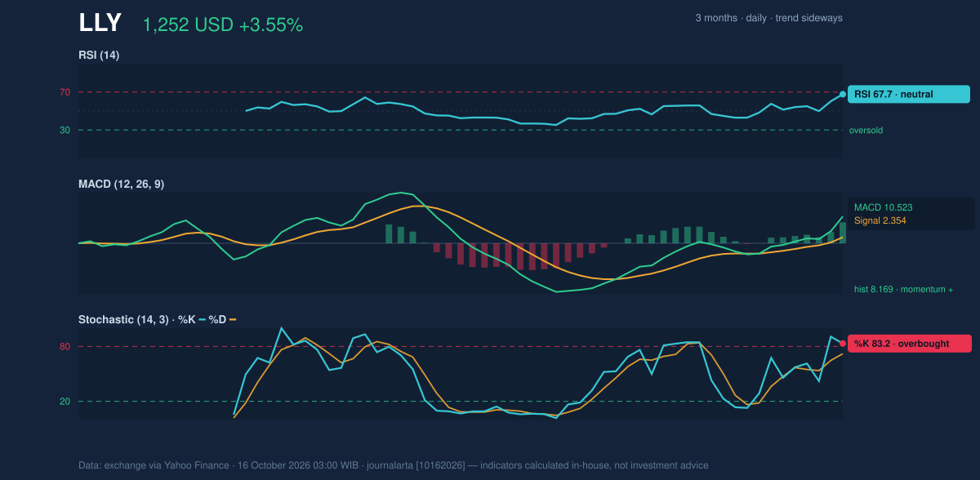Click the RSI (14) panel title

pos(99,56)
